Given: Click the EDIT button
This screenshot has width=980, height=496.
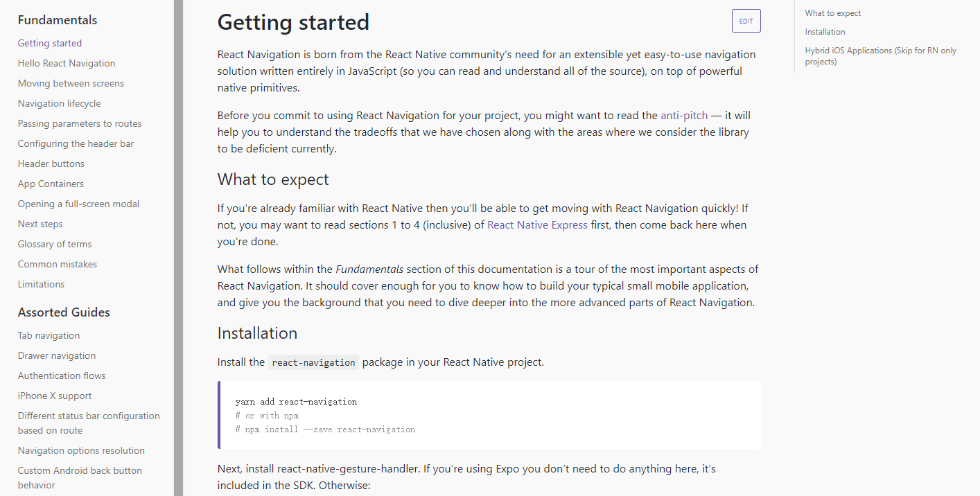Looking at the screenshot, I should tap(746, 21).
